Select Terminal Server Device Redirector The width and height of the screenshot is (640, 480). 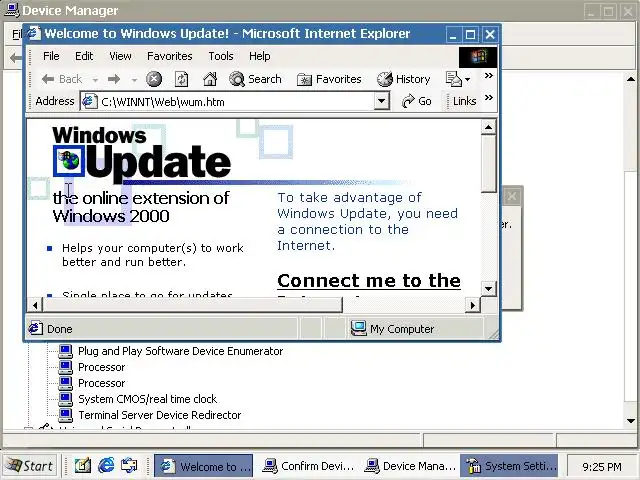(160, 415)
